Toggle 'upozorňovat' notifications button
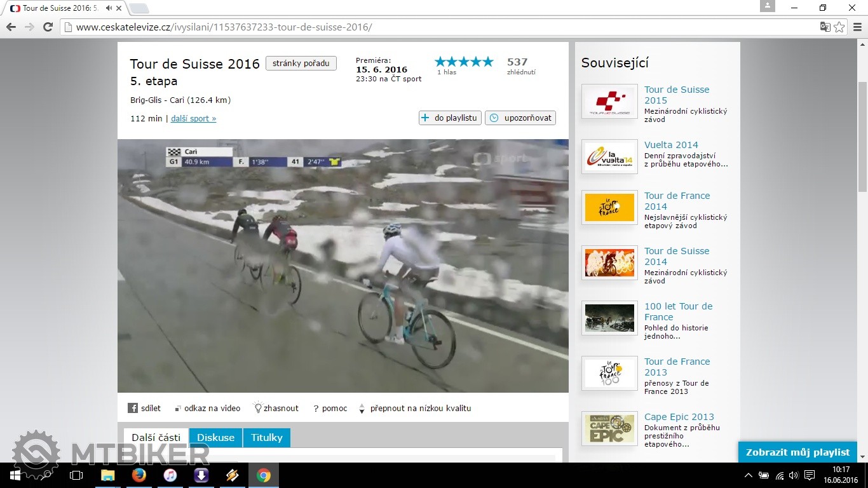 pos(520,118)
